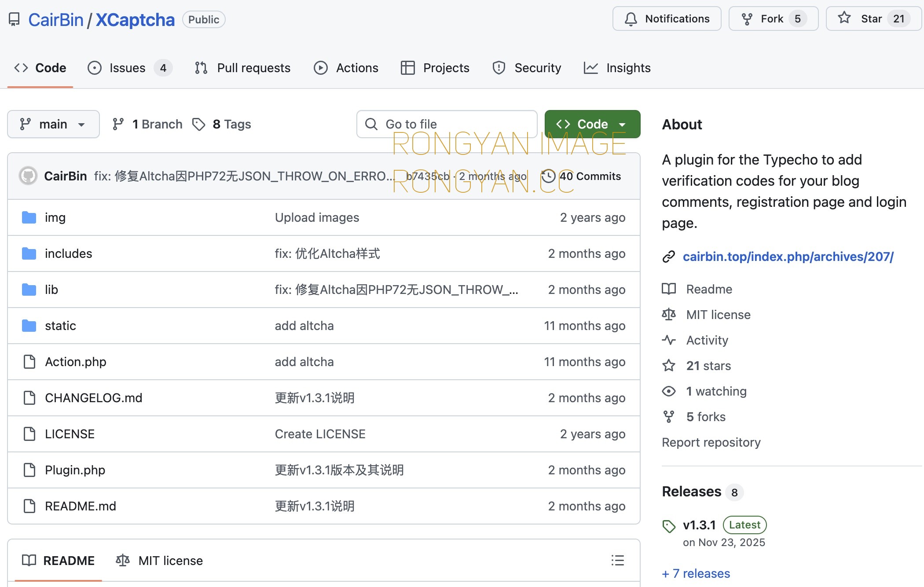Click the file icon for Plugin.php

[29, 470]
